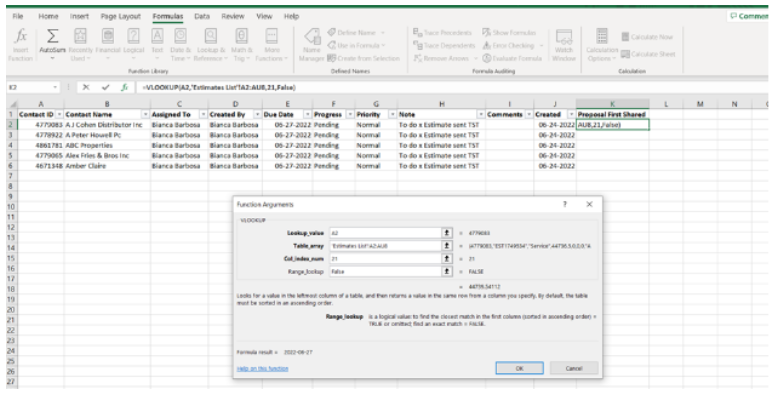
Task: Open the Help tab
Action: [x=291, y=16]
